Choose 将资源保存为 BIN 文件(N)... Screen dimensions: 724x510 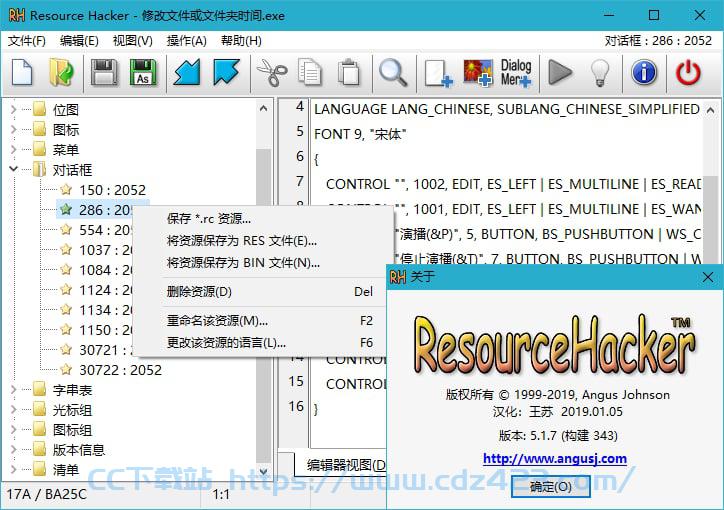coord(264,263)
